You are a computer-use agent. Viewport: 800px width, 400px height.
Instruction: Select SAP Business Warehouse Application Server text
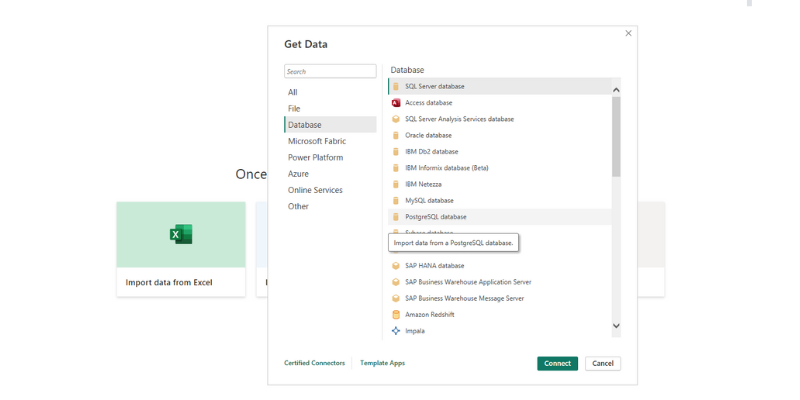click(468, 282)
